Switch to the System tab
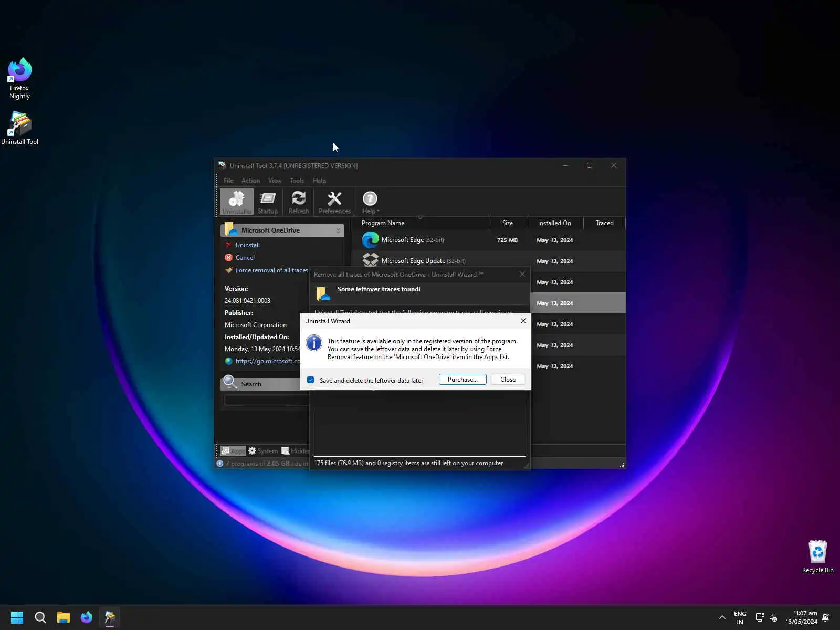The image size is (840, 630). pos(263,451)
